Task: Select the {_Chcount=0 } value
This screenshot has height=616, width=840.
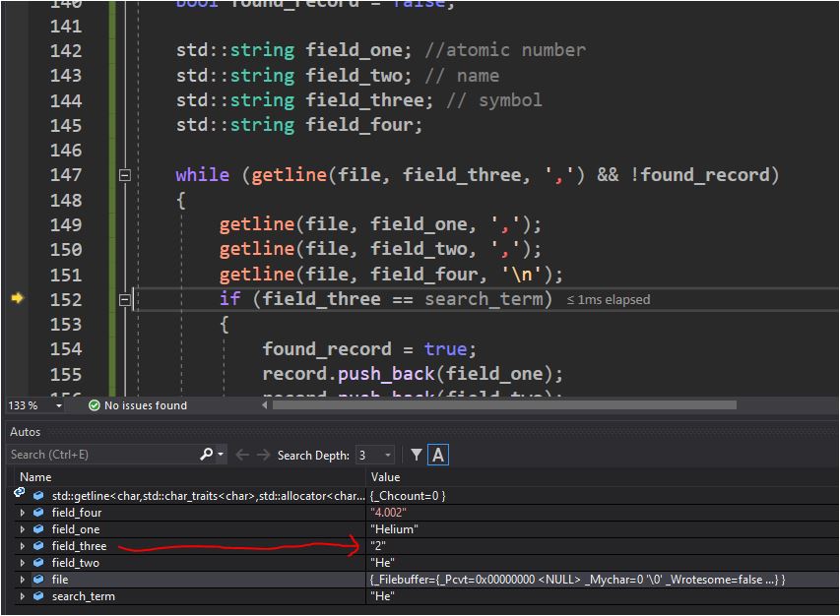Action: [408, 496]
